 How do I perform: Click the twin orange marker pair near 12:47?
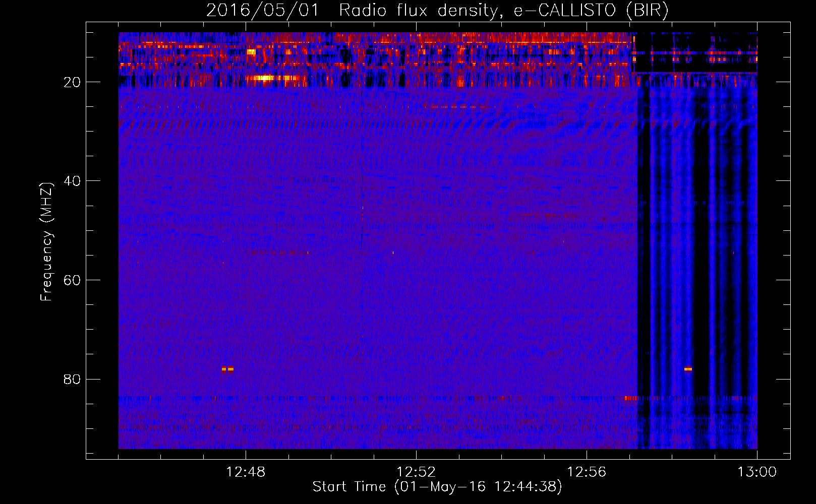point(227,369)
